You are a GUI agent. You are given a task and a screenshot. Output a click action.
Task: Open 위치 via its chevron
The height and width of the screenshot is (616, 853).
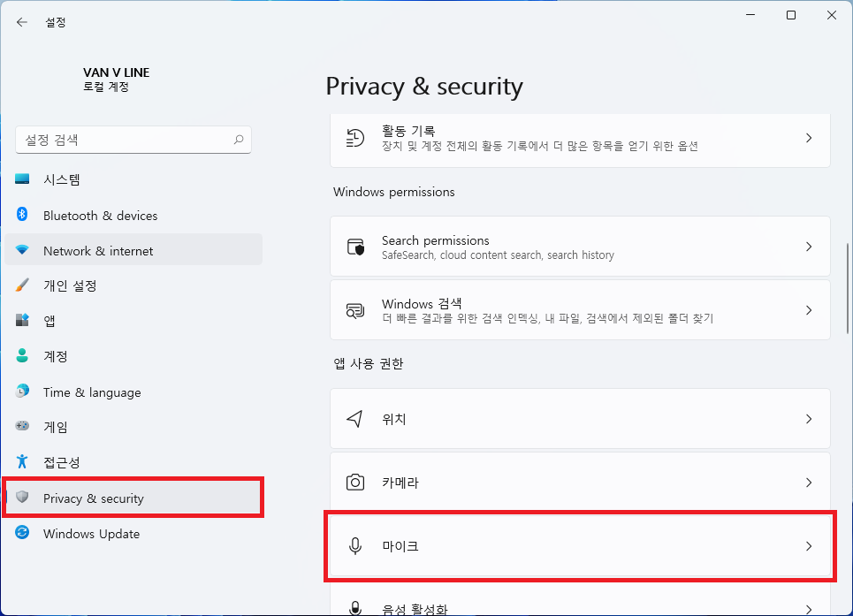809,419
